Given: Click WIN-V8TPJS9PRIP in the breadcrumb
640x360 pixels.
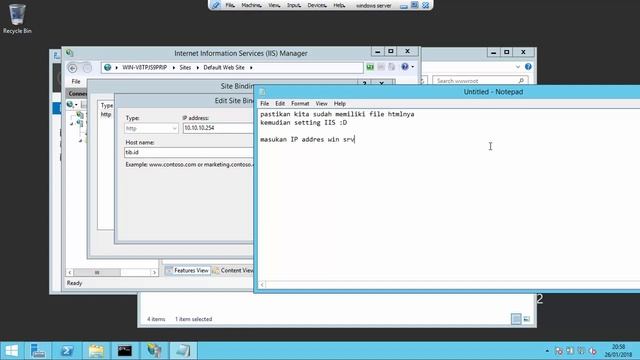Looking at the screenshot, I should coord(144,67).
